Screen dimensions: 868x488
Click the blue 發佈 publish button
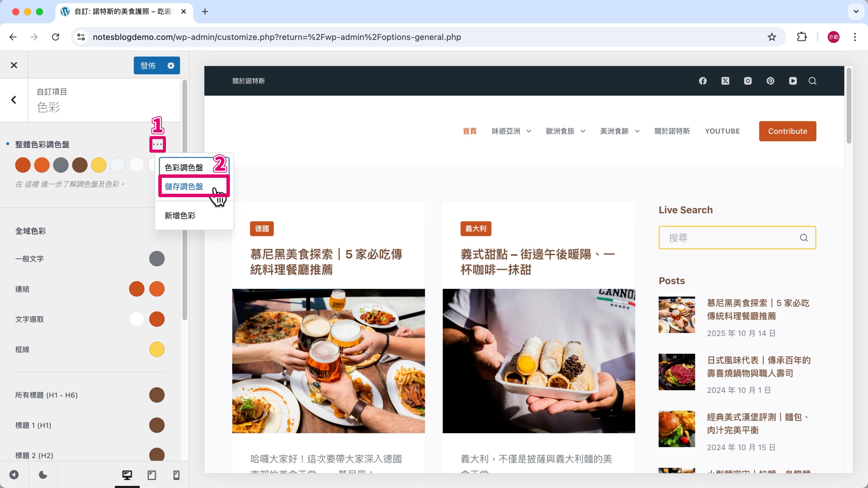[148, 65]
